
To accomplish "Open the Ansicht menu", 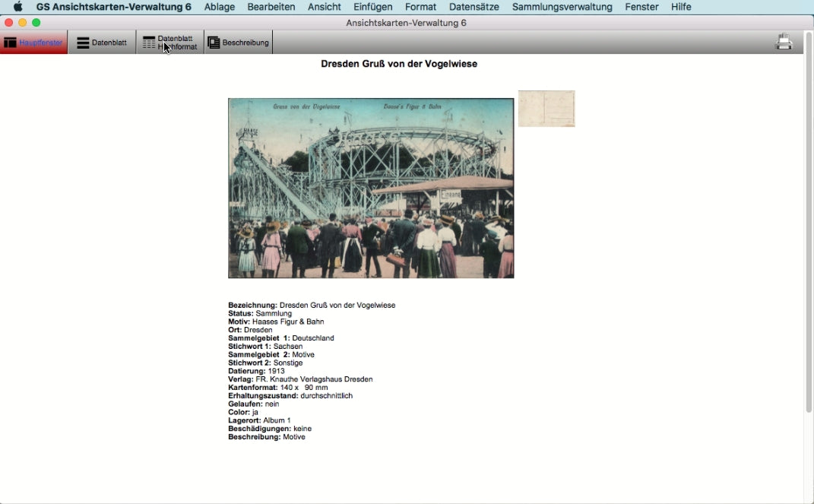I will pyautogui.click(x=325, y=7).
